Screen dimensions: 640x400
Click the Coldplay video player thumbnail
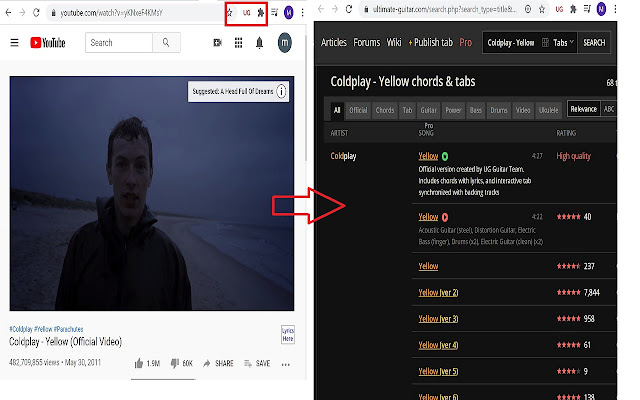[151, 193]
